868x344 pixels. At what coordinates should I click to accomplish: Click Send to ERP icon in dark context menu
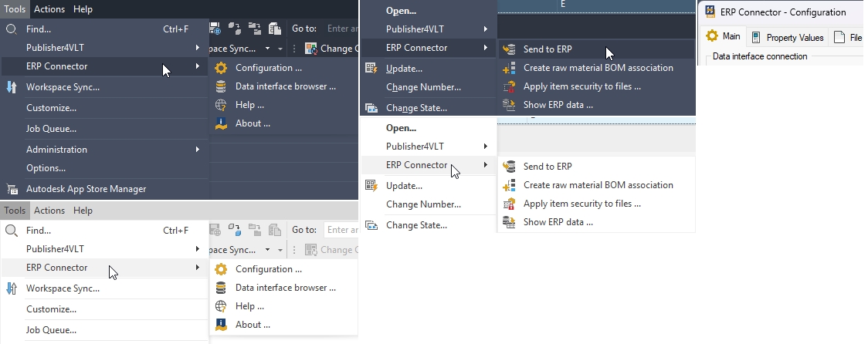coord(509,49)
